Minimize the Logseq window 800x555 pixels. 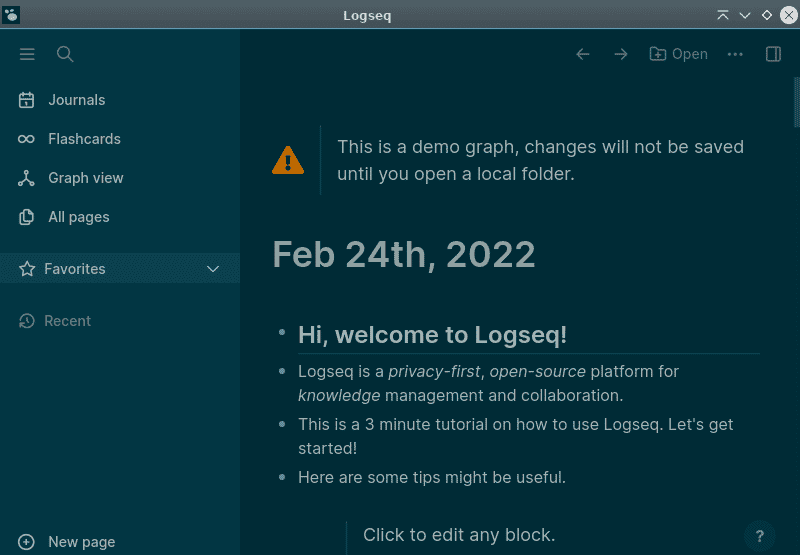point(745,15)
